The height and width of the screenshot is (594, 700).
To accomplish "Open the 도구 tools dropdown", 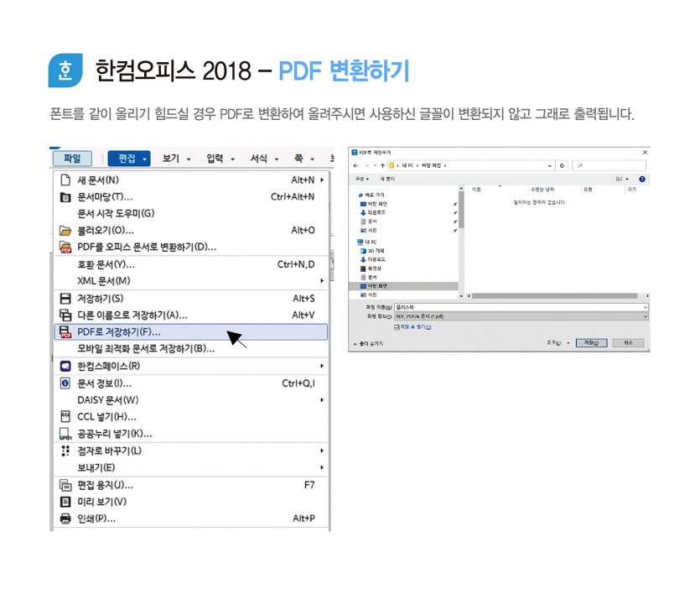I will 558,342.
